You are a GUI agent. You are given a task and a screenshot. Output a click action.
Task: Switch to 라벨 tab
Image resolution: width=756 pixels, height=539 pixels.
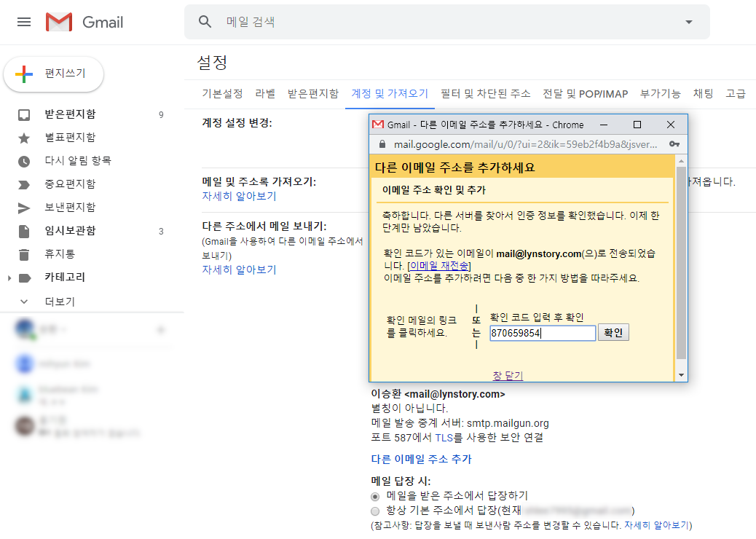[265, 93]
